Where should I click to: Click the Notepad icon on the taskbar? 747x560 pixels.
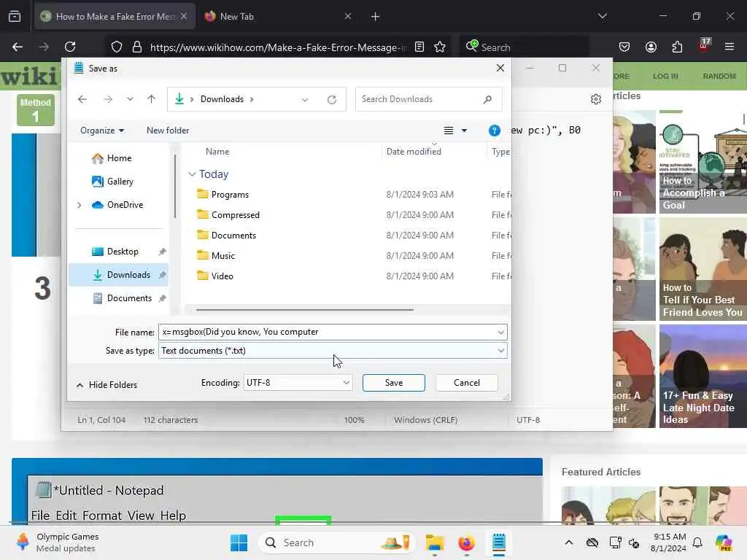pos(499,542)
